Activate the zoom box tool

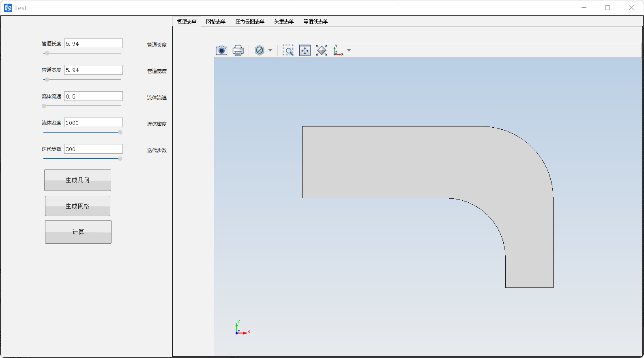[288, 50]
